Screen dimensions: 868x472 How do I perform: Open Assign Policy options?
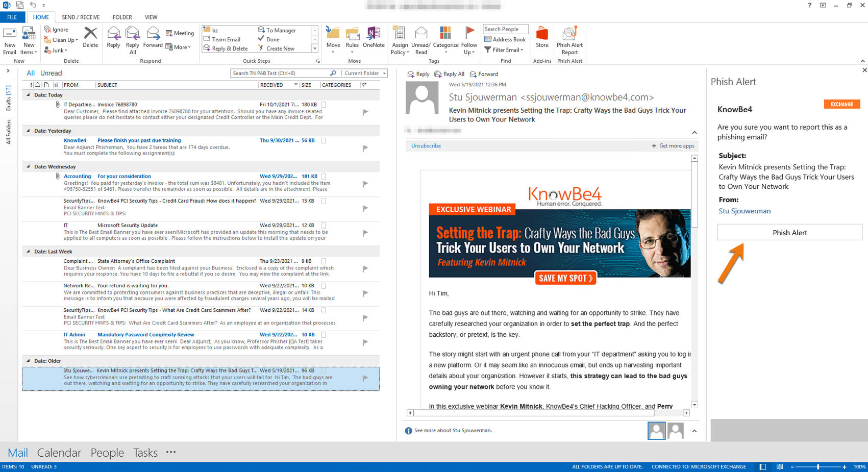tap(400, 41)
